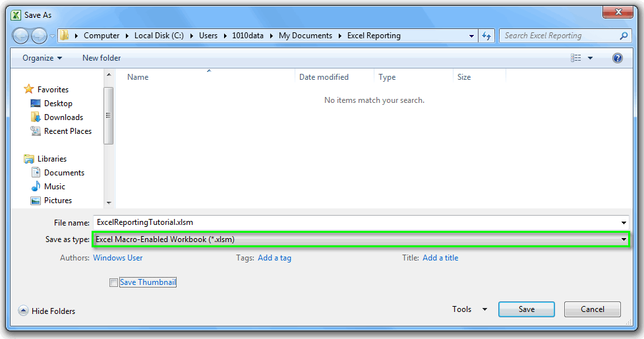Image resolution: width=644 pixels, height=339 pixels.
Task: Open the Tools dropdown
Action: (469, 309)
